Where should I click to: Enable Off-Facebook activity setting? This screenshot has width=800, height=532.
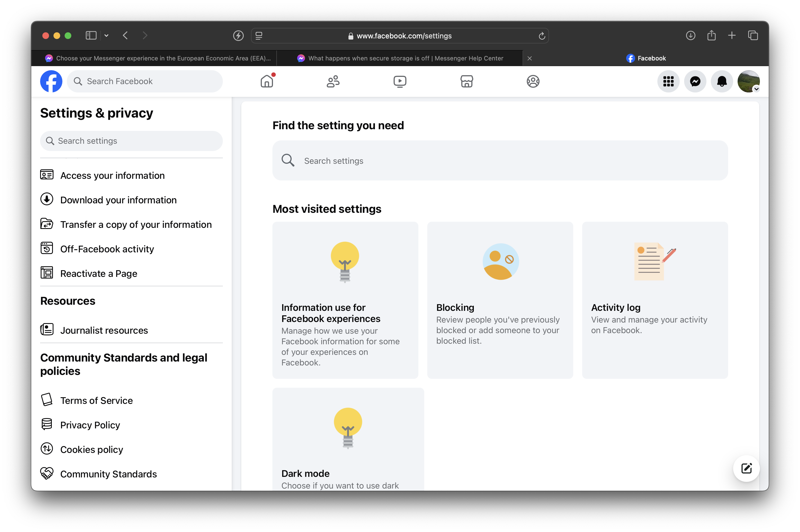pyautogui.click(x=108, y=249)
